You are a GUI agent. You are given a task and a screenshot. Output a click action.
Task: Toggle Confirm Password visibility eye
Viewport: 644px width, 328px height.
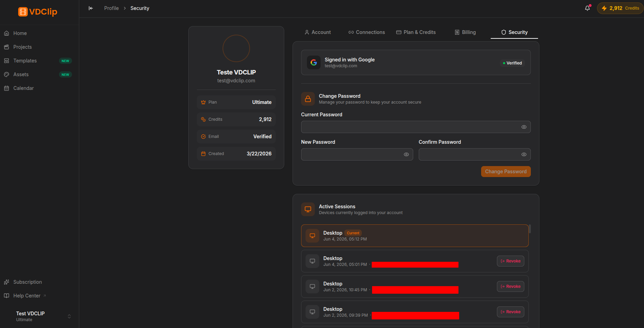[524, 154]
